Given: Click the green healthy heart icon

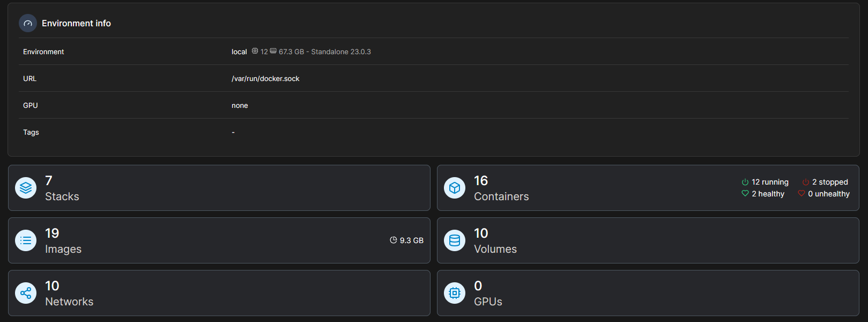Looking at the screenshot, I should click(745, 194).
